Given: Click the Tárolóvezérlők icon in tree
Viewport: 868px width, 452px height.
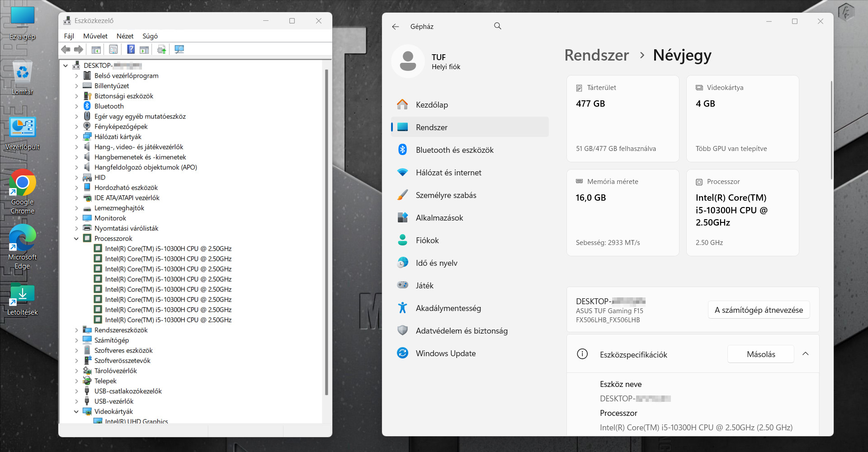Looking at the screenshot, I should click(87, 371).
